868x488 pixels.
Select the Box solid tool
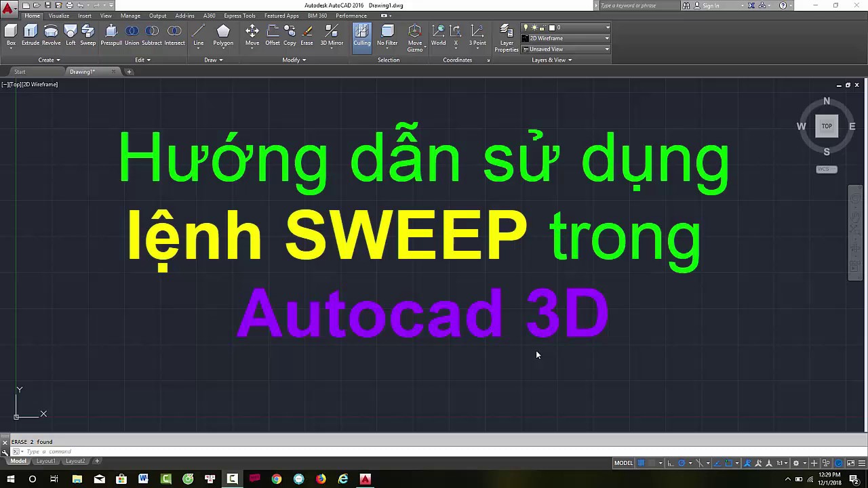point(11,35)
